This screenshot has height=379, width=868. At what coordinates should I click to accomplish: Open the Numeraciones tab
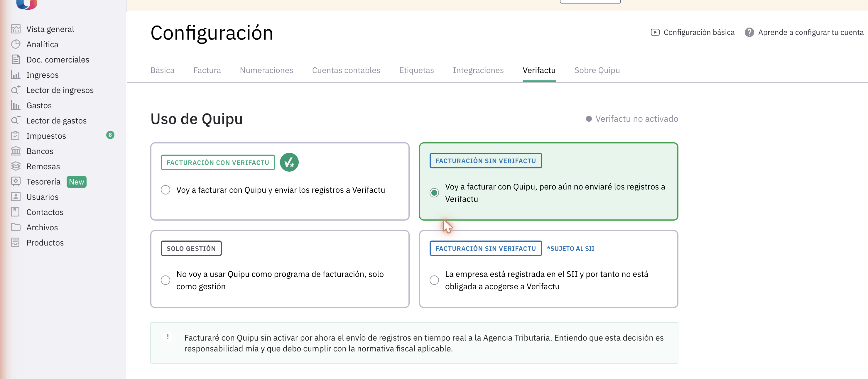click(x=266, y=70)
